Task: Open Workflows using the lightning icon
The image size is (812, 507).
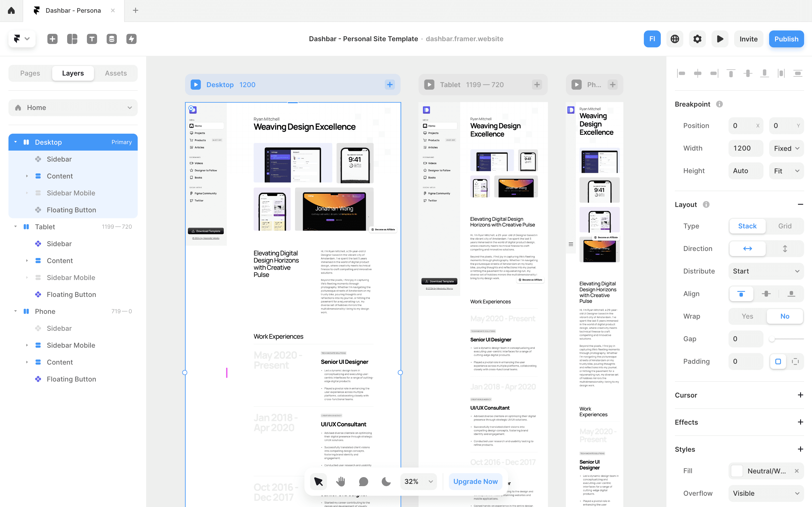Action: click(131, 39)
